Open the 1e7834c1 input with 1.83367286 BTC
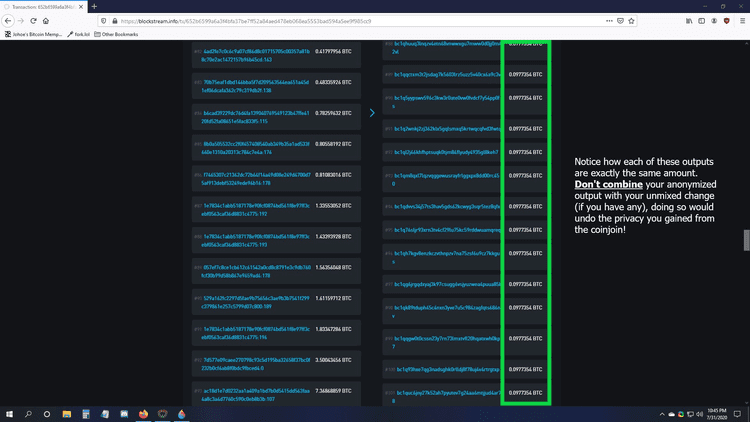Screen dimensions: 750x422 255,333
